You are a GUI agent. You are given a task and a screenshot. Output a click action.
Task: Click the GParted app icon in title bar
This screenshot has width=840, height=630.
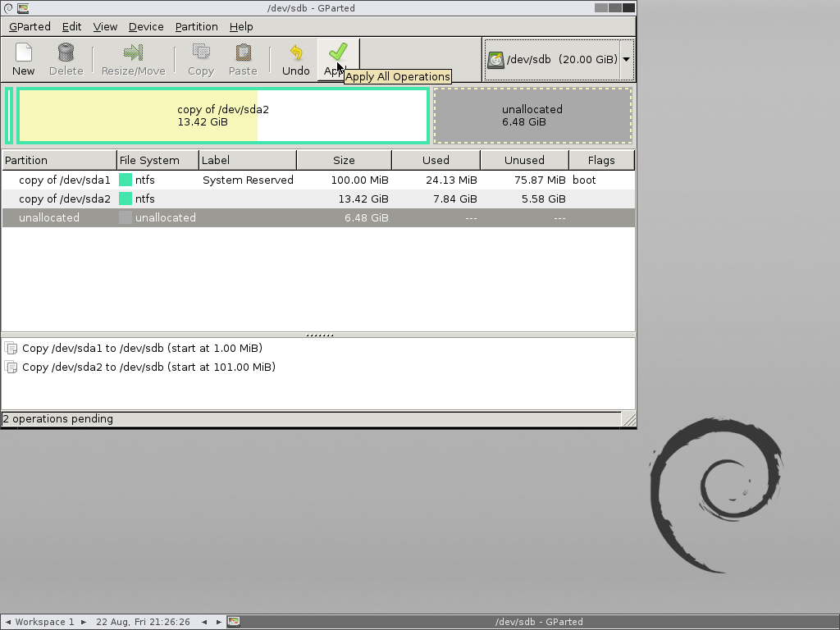(23, 8)
